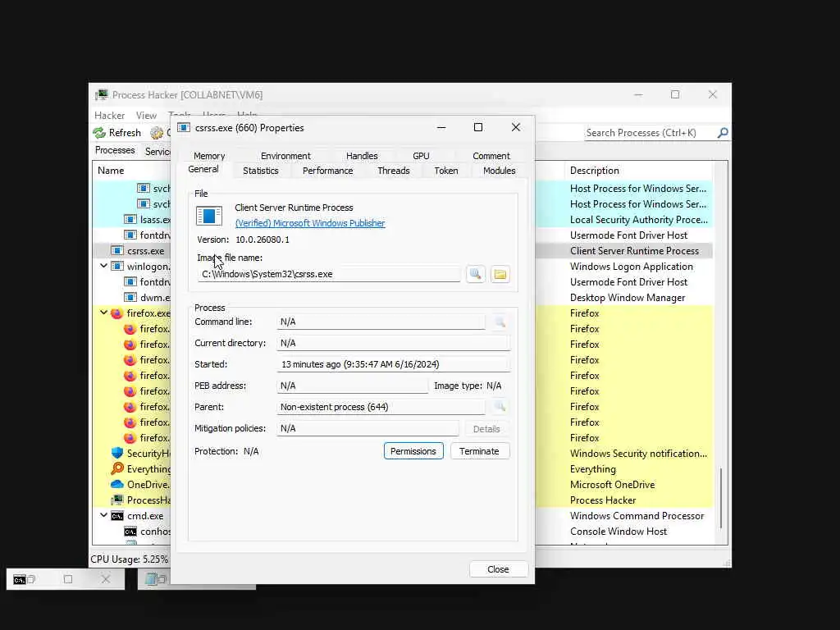Open the Verified Microsoft Windows Publisher link
Image resolution: width=840 pixels, height=630 pixels.
pyautogui.click(x=309, y=223)
